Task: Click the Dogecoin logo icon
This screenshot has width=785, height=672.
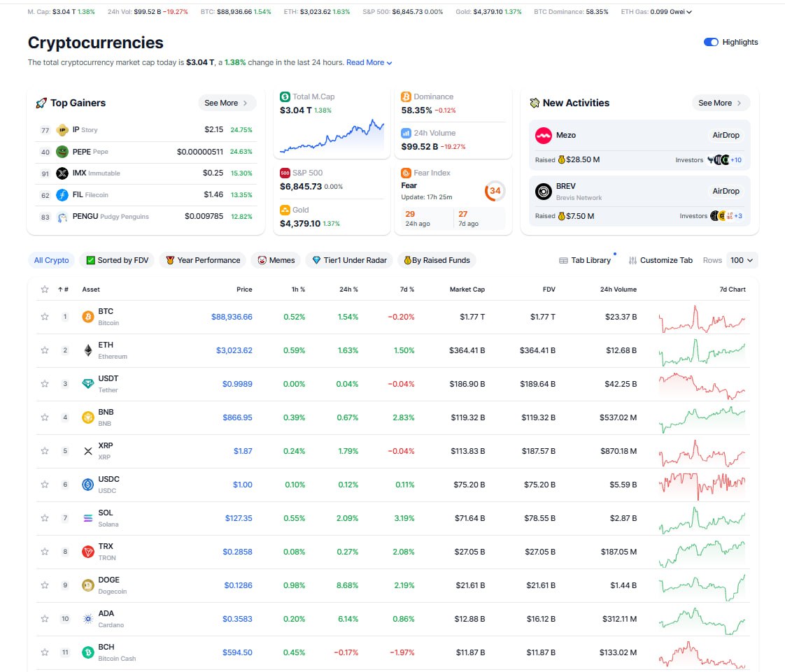Action: point(87,585)
